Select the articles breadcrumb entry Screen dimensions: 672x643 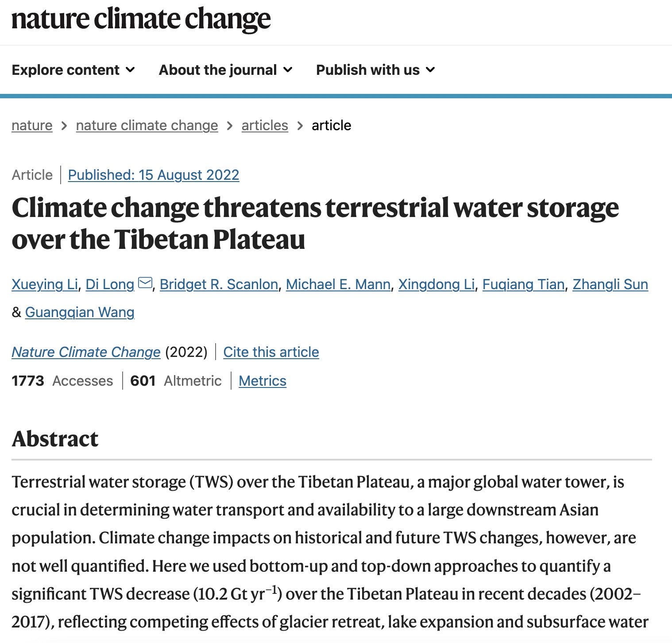click(264, 126)
